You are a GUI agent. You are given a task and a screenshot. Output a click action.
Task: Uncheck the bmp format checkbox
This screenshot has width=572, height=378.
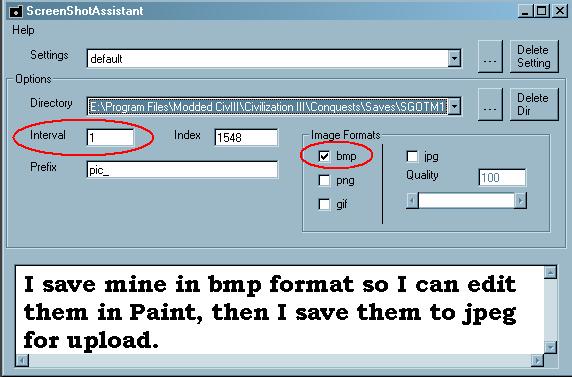324,157
